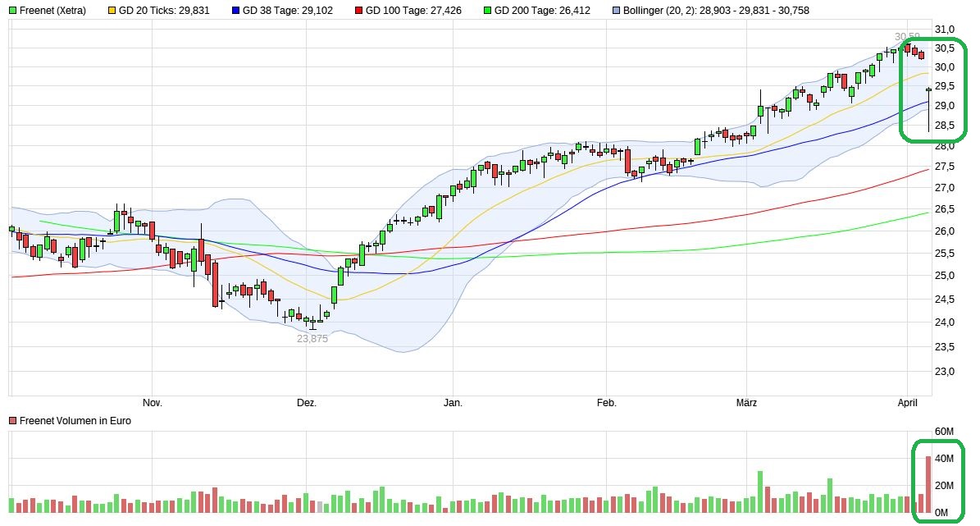Select the 'Freenet (Xetra)' legend label
The image size is (980, 526).
53,11
